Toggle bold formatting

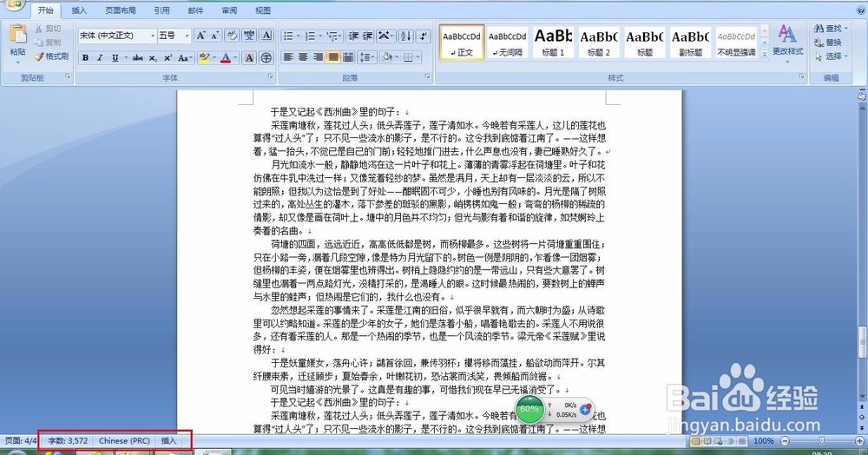pos(85,57)
